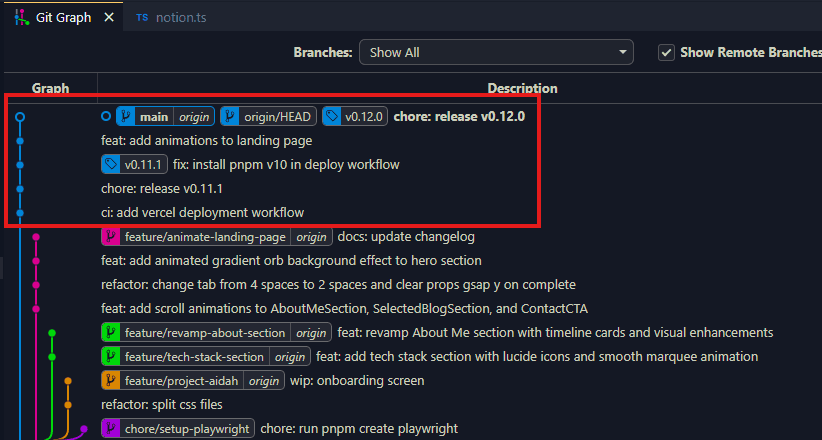
Task: Click the v0.12.0 tag icon
Action: click(331, 116)
